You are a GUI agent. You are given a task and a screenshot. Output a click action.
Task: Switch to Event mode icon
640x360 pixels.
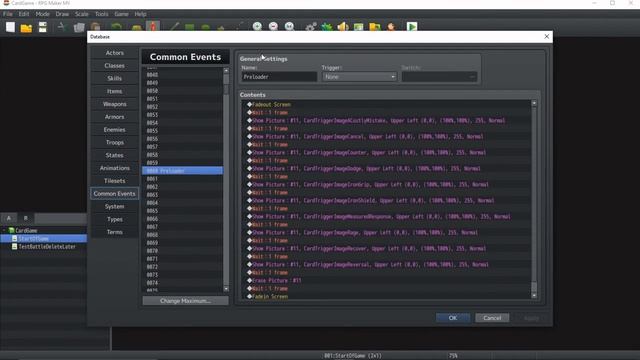pos(153,27)
